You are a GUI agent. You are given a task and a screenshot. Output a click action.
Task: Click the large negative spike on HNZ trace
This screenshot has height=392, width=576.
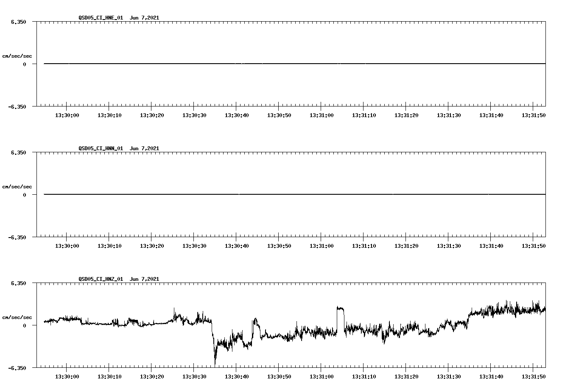[215, 350]
